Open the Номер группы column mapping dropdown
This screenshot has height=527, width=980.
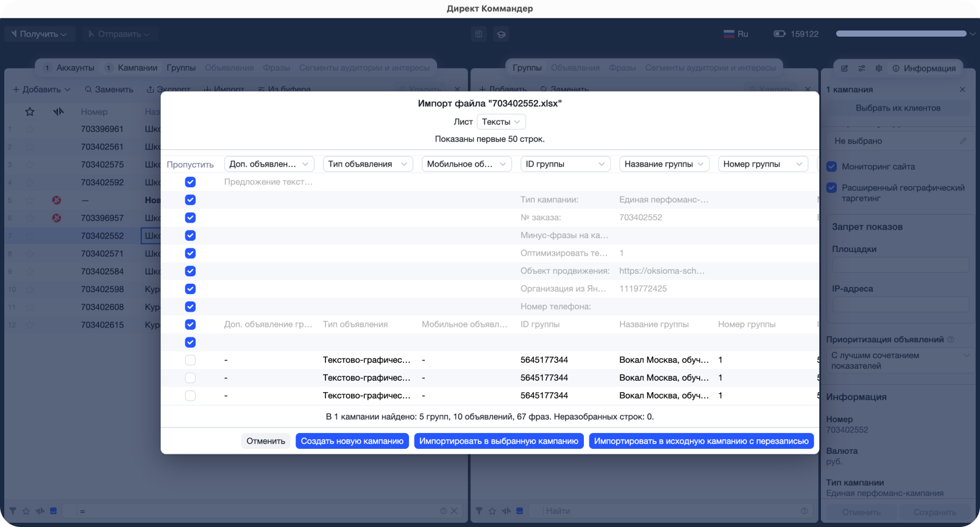click(x=763, y=164)
